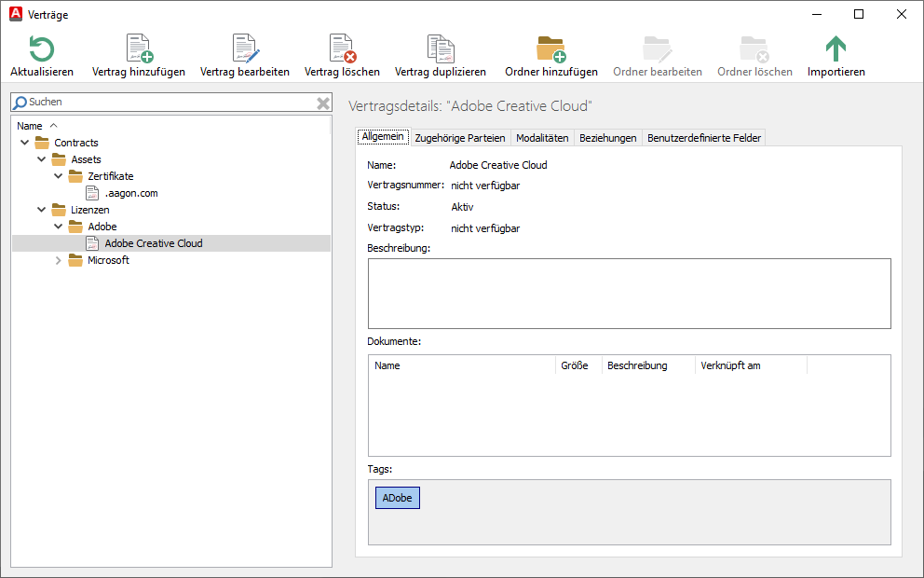Click the ADobe tag chip
This screenshot has height=578, width=924.
tap(397, 498)
